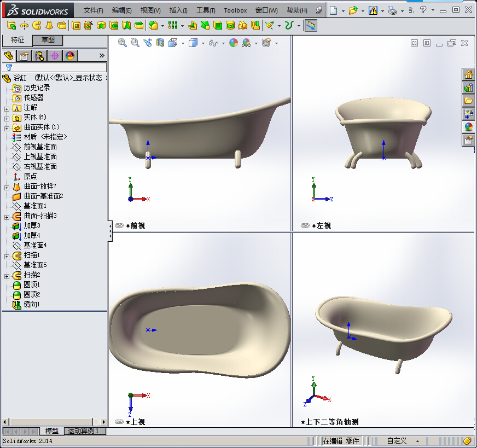477x448 pixels.
Task: Toggle the Instant3D toolbar button
Action: tap(311, 26)
